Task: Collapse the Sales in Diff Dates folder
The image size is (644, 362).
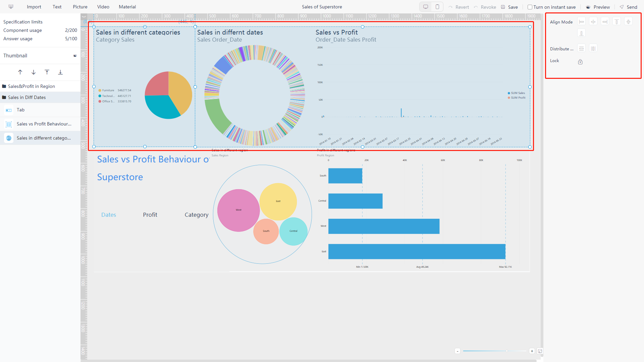Action: coord(4,97)
